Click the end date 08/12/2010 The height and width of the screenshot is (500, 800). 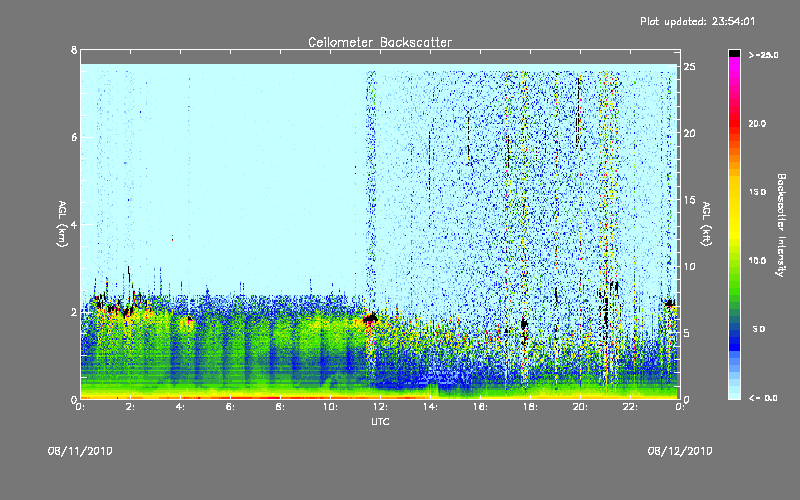[x=680, y=451]
